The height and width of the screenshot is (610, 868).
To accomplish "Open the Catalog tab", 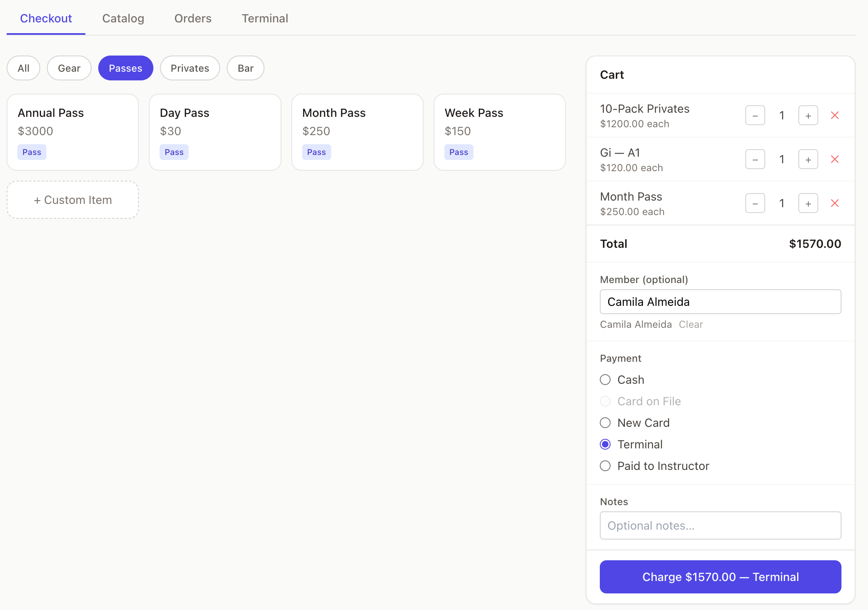I will click(x=123, y=18).
